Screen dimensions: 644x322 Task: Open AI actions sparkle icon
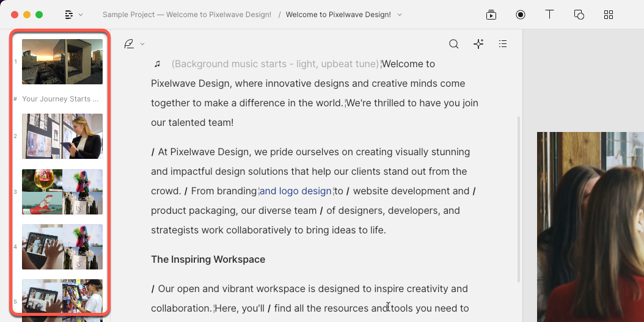pyautogui.click(x=478, y=44)
